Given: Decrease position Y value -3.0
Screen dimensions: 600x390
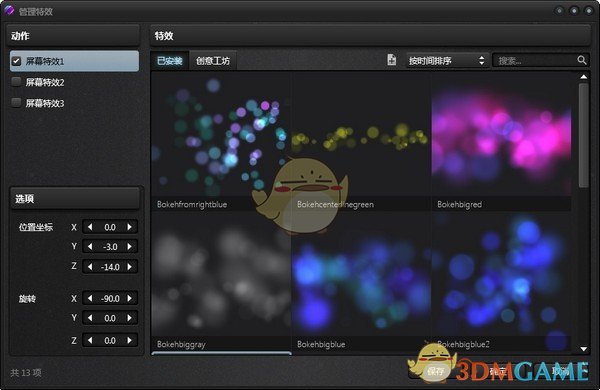Looking at the screenshot, I should pos(90,246).
